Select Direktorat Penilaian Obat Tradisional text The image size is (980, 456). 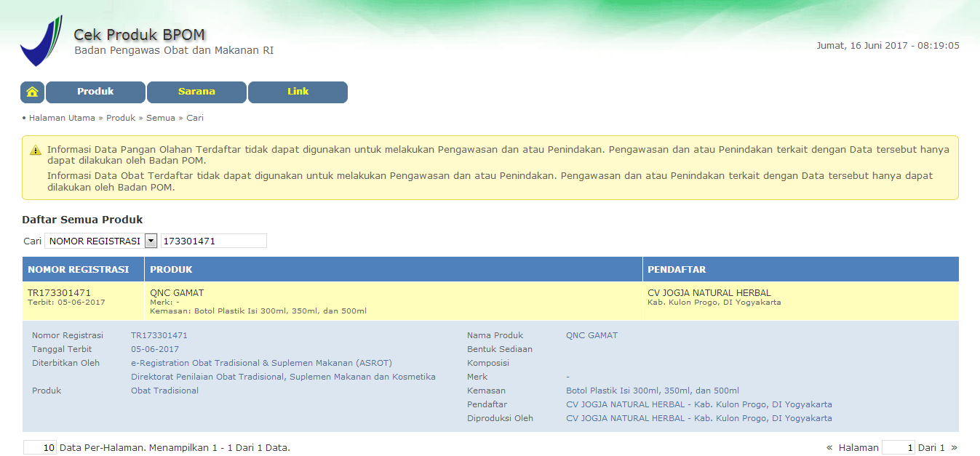tap(283, 377)
